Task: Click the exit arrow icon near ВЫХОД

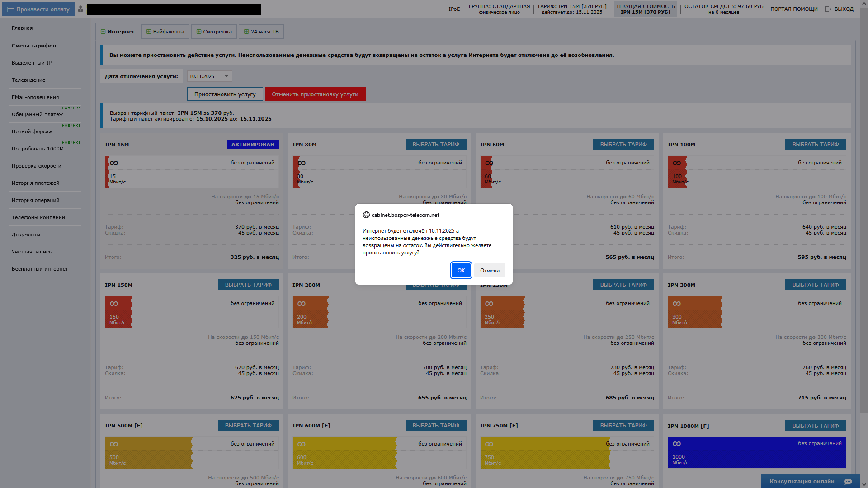Action: 828,9
